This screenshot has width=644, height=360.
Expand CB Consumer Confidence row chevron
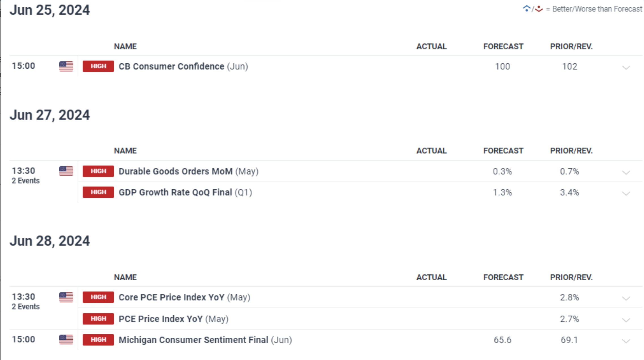(x=626, y=68)
